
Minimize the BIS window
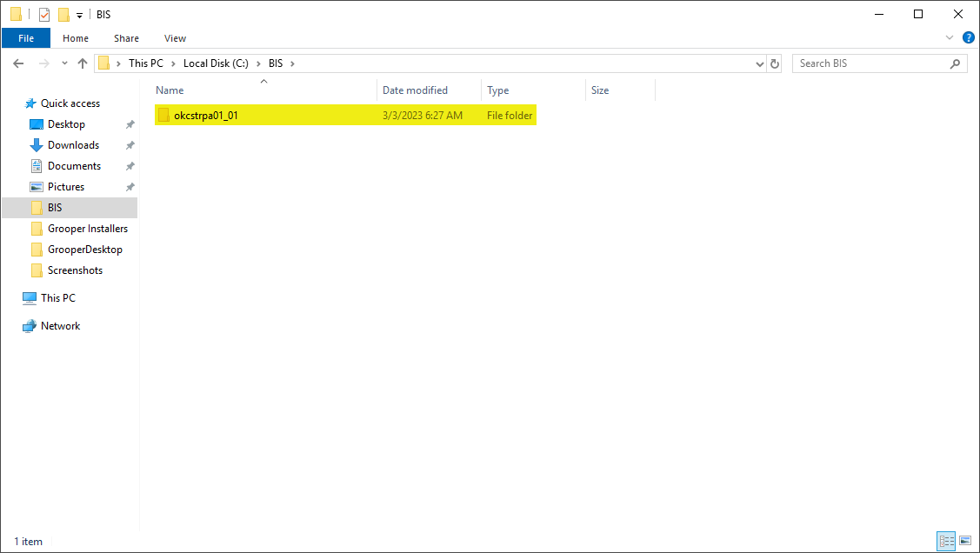tap(879, 14)
